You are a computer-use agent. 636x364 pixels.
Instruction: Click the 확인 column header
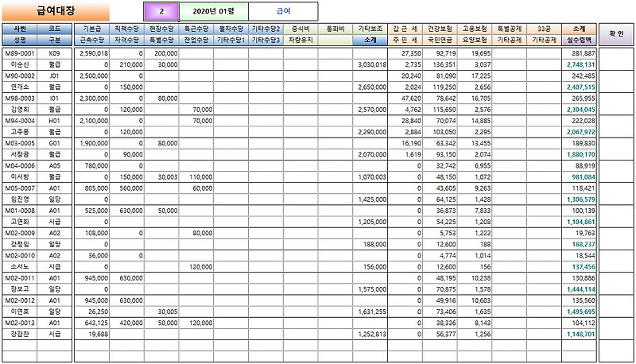[615, 34]
